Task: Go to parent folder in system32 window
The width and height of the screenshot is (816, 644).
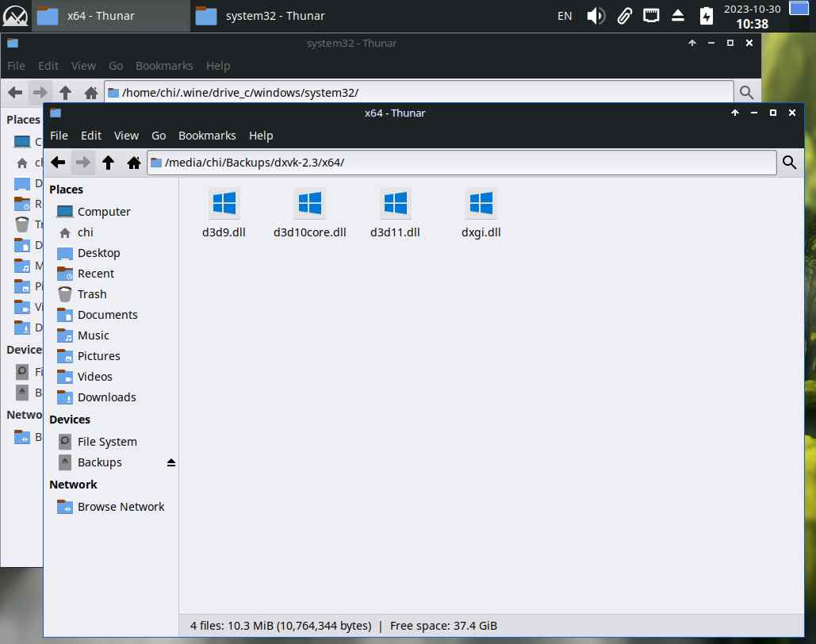Action: click(x=65, y=93)
